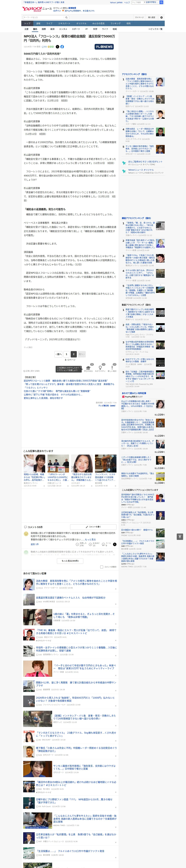Viewport: 186px width, 868px height.
Task: Click the コメントを書く pencil button
Action: click(93, 527)
